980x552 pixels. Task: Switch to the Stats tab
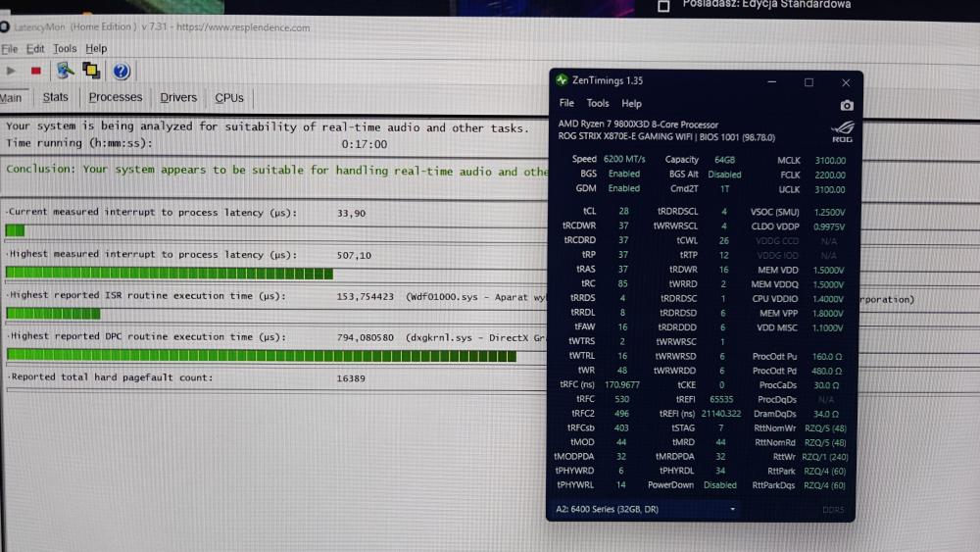(56, 98)
